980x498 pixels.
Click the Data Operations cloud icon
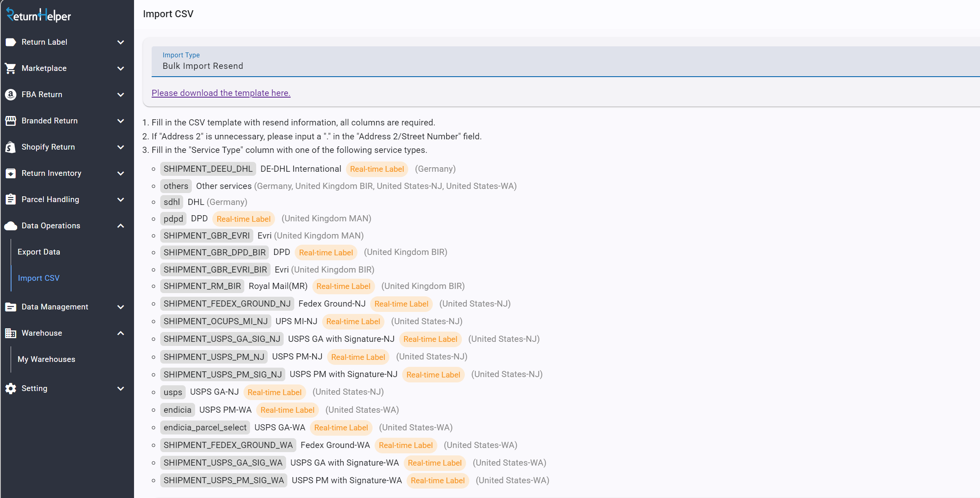click(11, 226)
